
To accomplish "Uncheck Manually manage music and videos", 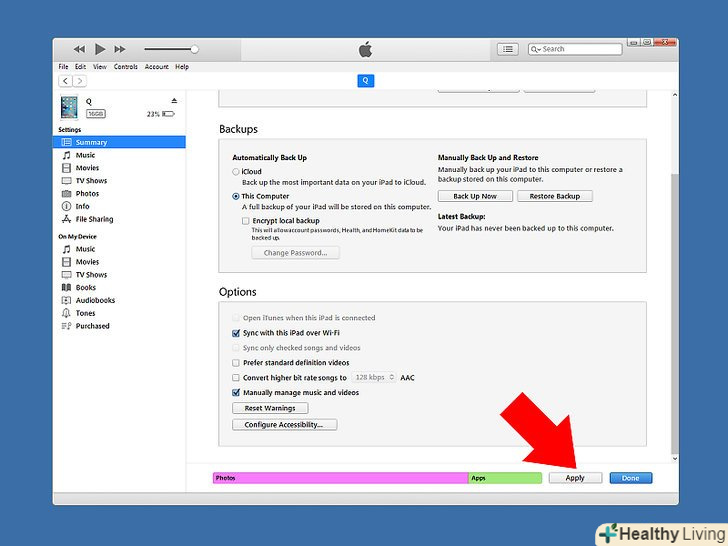I will coord(236,392).
